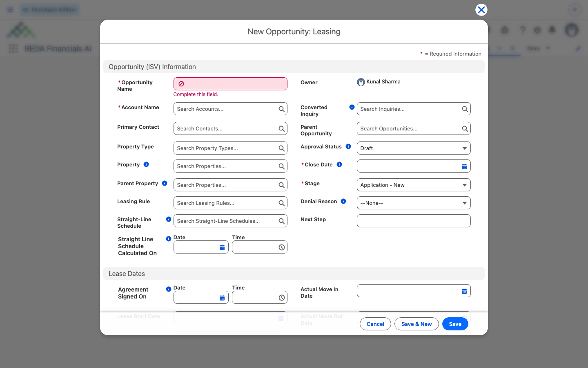Open the Stage dropdown showing Application - New

[414, 185]
